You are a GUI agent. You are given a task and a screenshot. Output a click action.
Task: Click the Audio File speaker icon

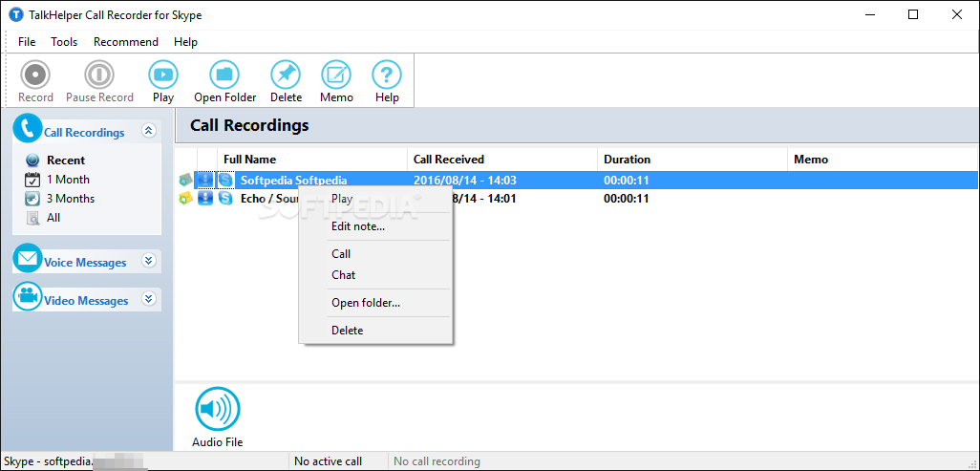(218, 409)
